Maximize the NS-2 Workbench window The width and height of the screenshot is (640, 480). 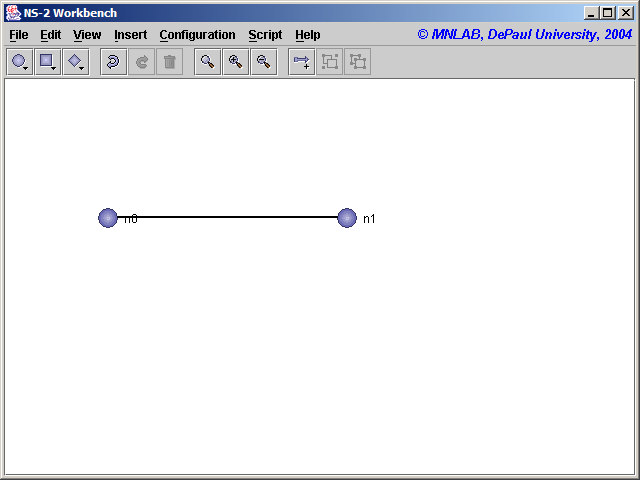607,13
